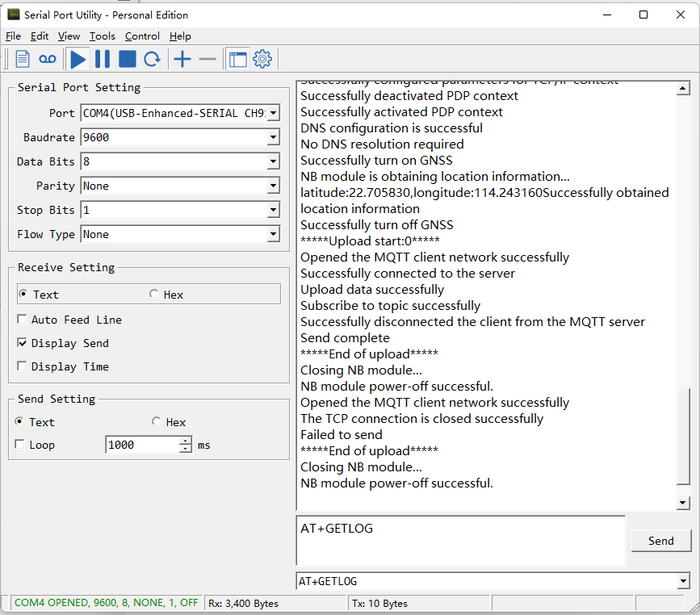Click COM4 OPENED status bar text
Screen dimensions: 700x615
pos(106,603)
